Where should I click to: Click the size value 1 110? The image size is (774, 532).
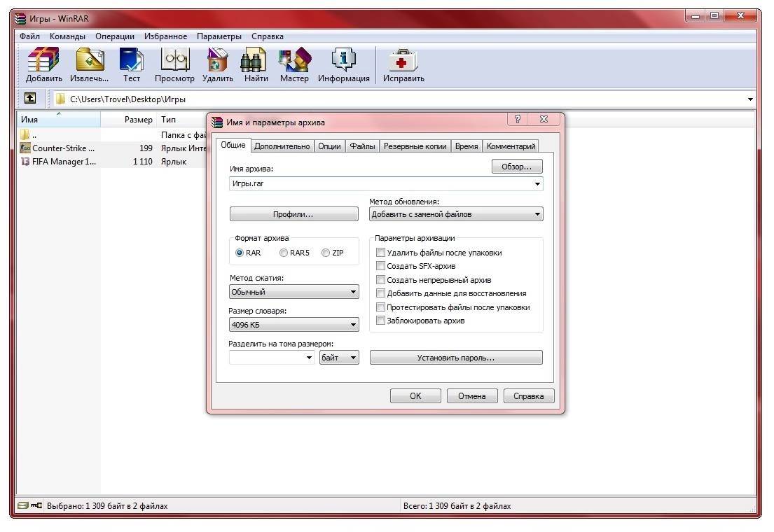tap(143, 162)
